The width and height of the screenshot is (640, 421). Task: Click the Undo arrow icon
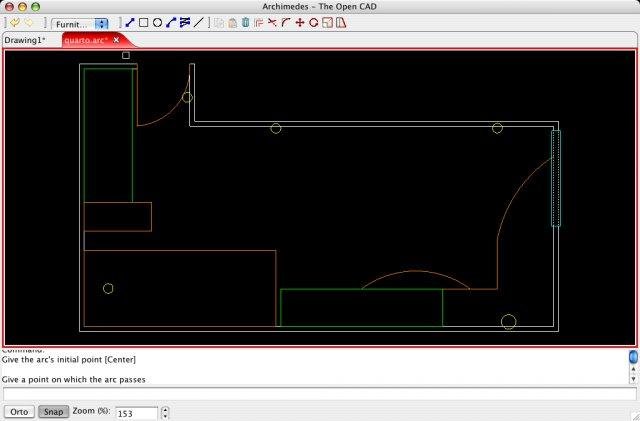14,23
